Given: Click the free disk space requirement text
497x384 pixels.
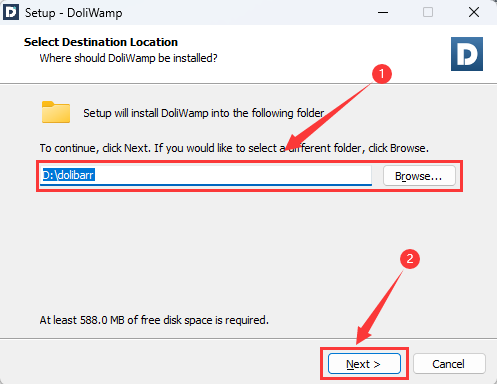Looking at the screenshot, I should point(154,320).
